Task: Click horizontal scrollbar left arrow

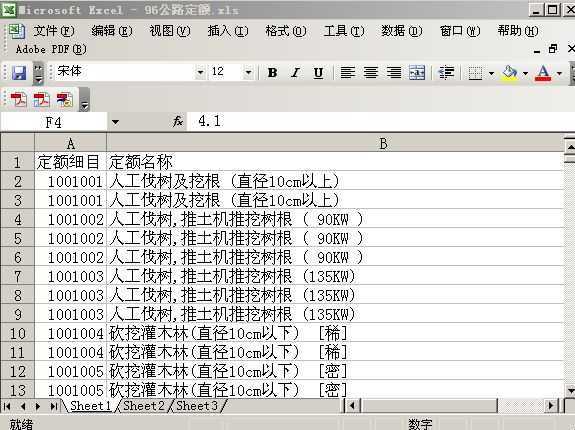Action: [354, 406]
